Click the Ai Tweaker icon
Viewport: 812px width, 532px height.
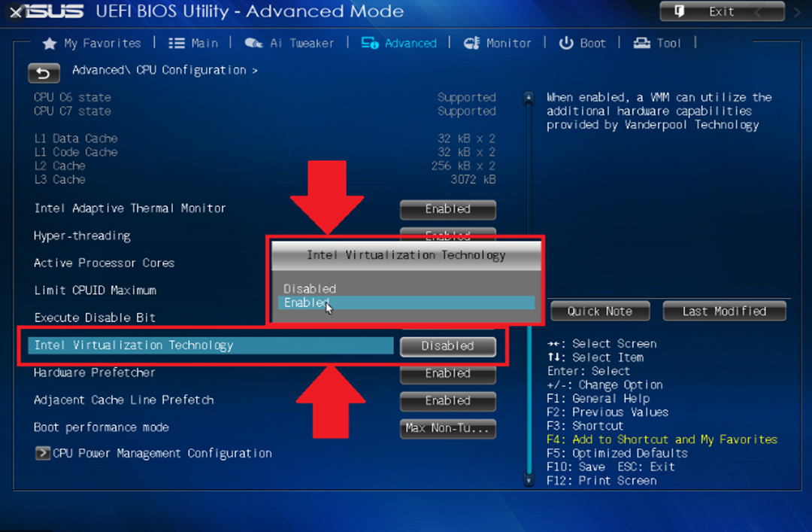click(x=254, y=43)
